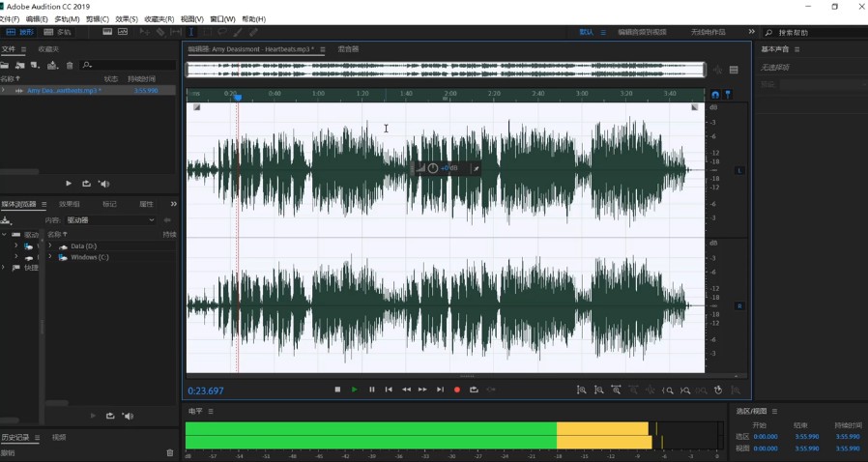This screenshot has width=868, height=462.
Task: Open the Effects (效果) menu
Action: click(126, 19)
